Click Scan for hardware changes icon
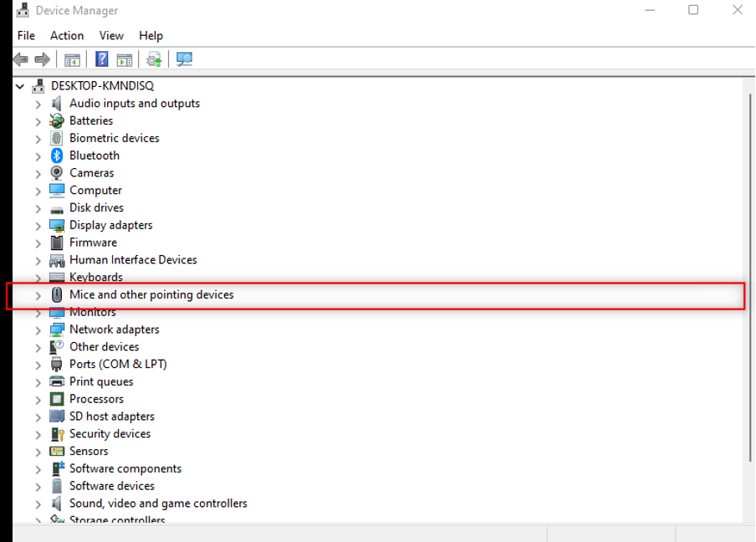Screen dimensions: 756x542 [x=184, y=59]
